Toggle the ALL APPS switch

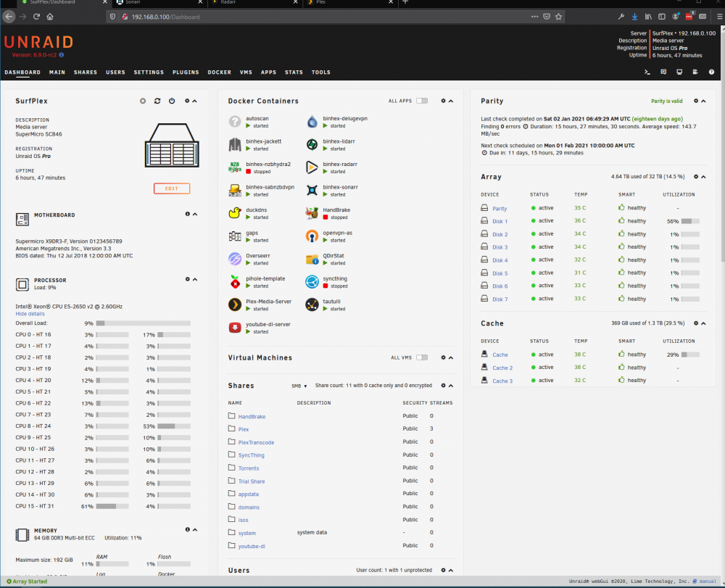click(x=422, y=101)
